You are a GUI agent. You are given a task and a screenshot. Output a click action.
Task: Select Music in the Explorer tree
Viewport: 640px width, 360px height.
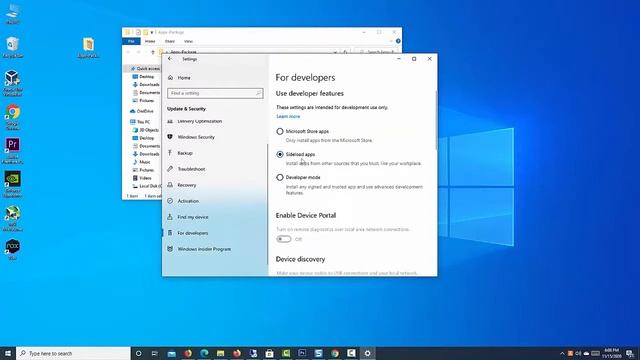point(142,162)
